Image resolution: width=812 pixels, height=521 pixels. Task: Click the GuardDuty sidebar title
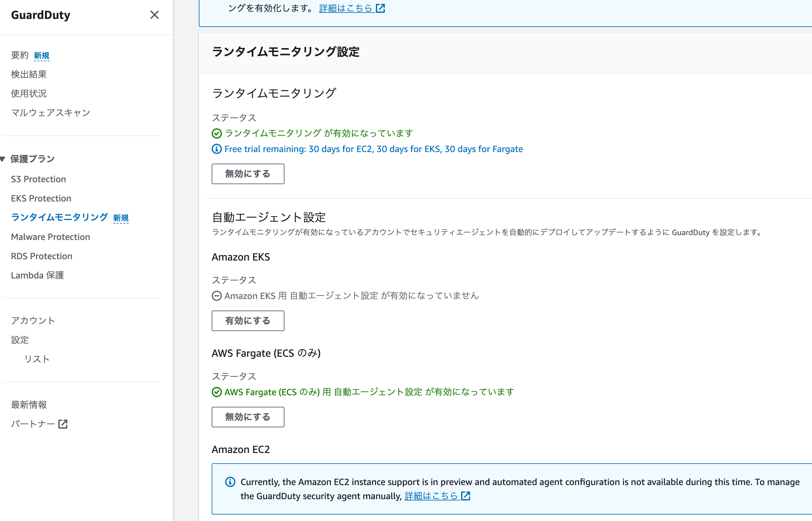[x=41, y=15]
